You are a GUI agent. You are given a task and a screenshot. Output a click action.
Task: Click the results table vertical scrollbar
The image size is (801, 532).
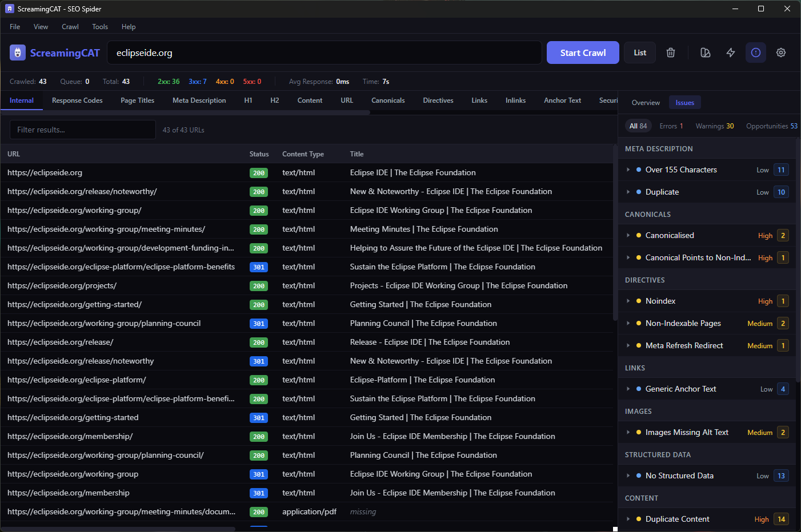[x=615, y=232]
